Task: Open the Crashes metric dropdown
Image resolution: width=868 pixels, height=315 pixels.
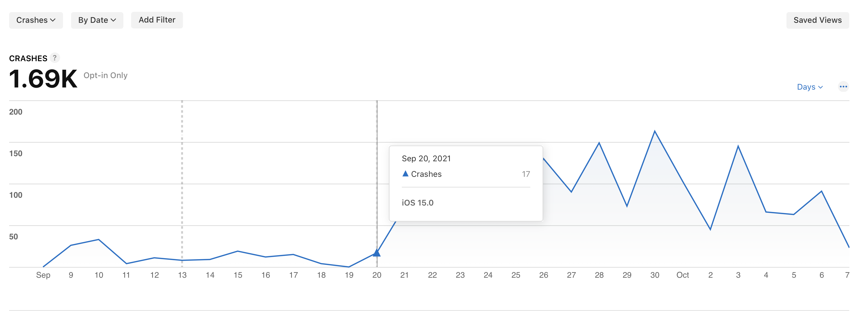Action: coord(36,20)
